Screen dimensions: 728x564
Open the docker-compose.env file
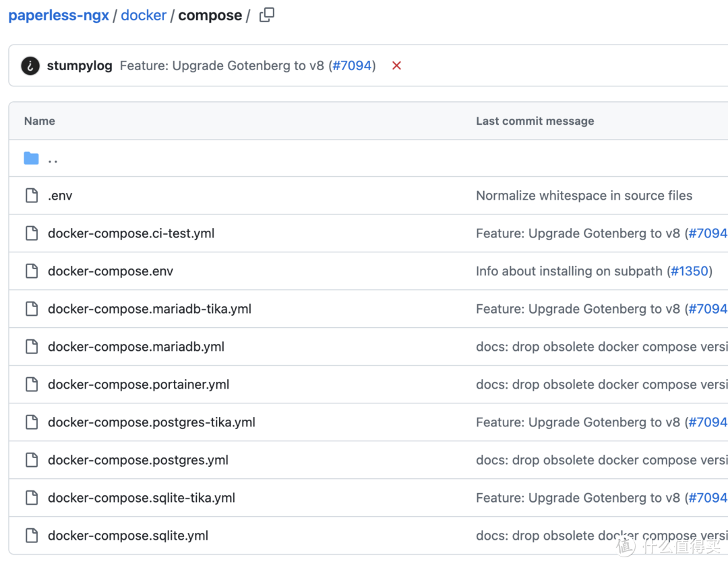tap(111, 271)
